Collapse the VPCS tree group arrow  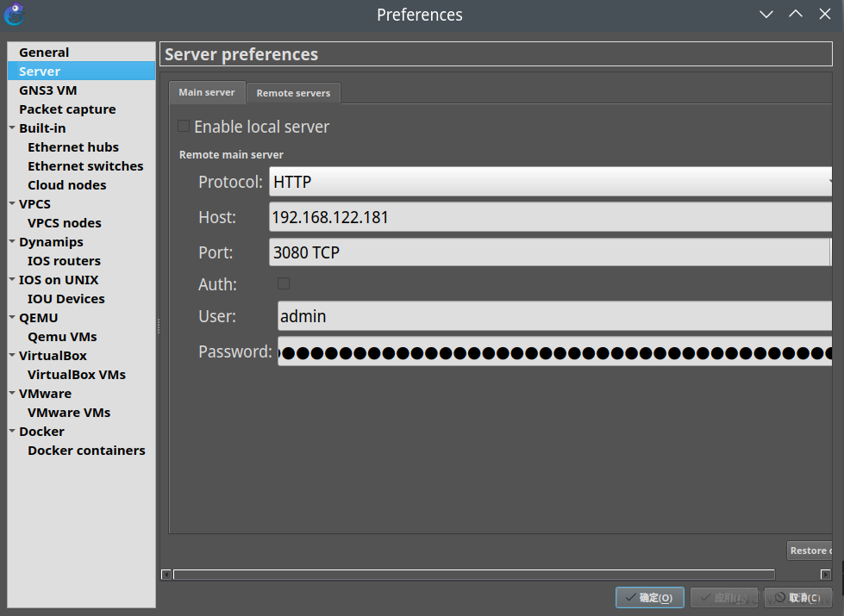point(12,204)
